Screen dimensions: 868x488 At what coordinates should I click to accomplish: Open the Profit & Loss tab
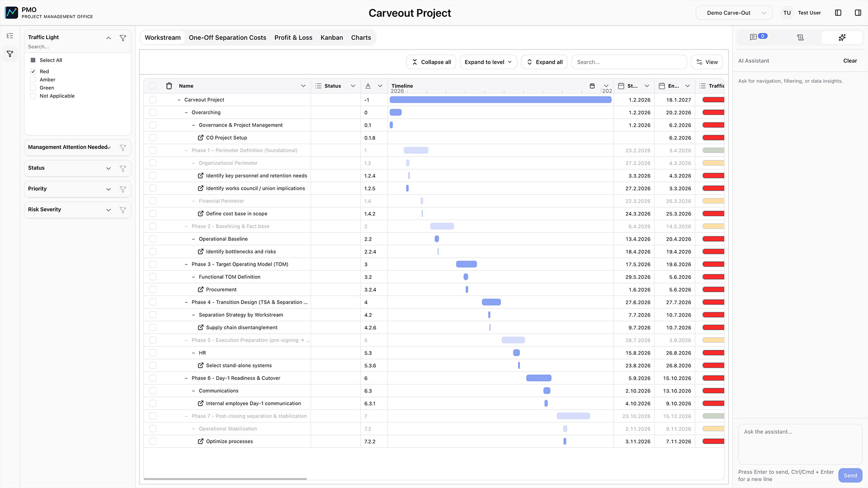point(293,38)
